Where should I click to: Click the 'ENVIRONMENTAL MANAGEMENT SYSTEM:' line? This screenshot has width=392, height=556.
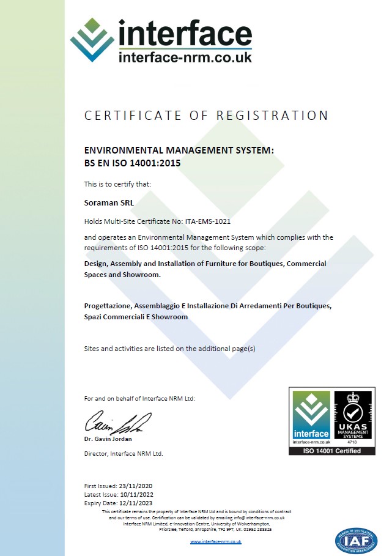tap(179, 150)
